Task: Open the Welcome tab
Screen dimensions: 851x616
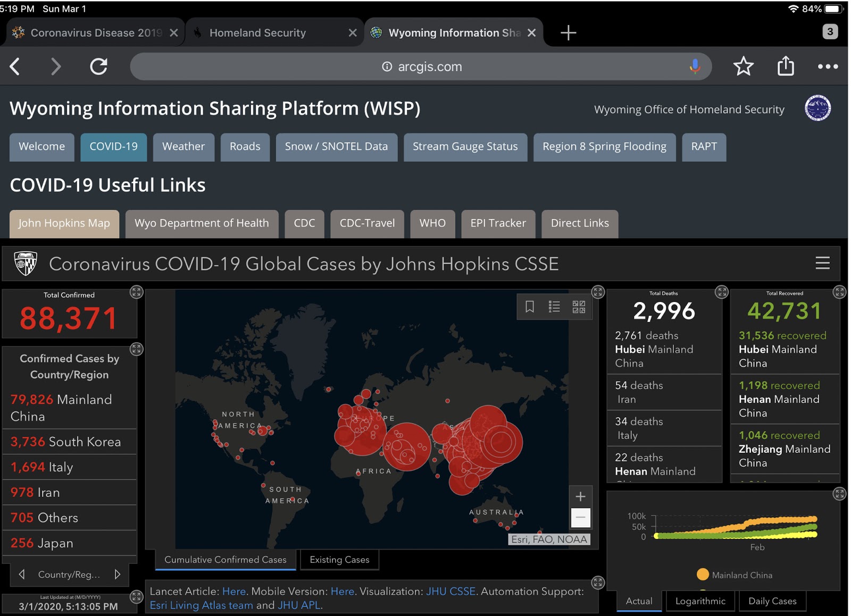Action: click(x=42, y=147)
